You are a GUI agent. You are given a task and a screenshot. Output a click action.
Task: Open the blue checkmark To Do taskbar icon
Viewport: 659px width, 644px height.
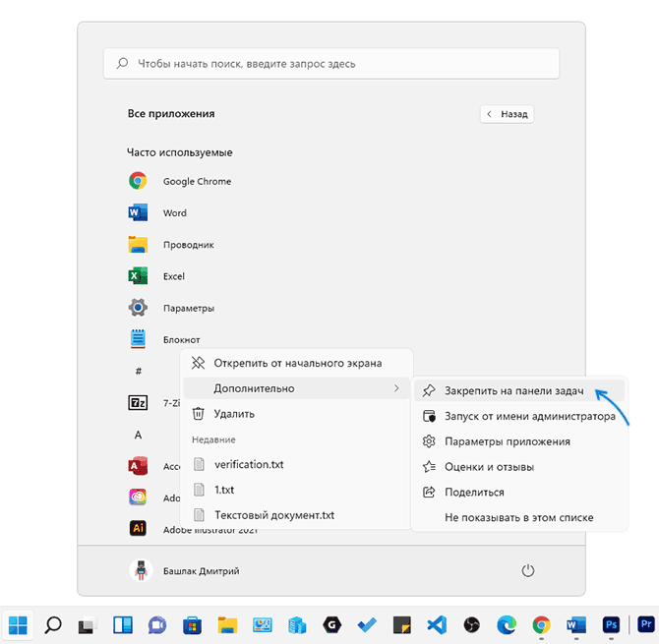[367, 625]
